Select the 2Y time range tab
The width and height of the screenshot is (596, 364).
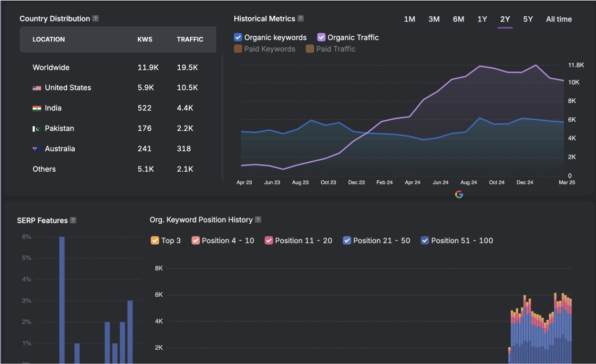[x=505, y=19]
